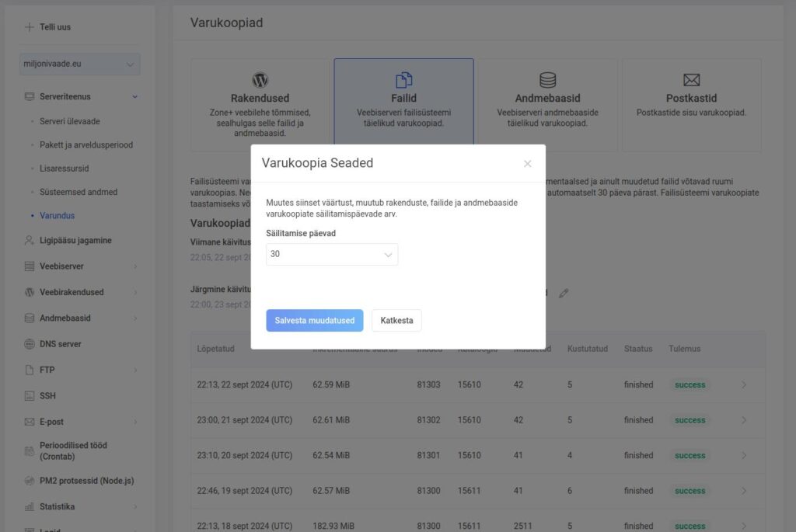Click the database icon on Andmebaasid card
Viewport: 796px width, 532px height.
click(x=548, y=80)
